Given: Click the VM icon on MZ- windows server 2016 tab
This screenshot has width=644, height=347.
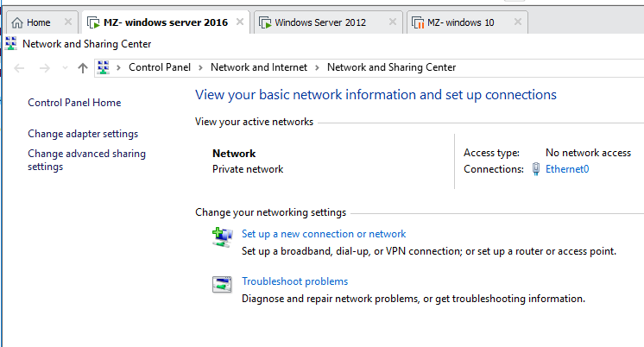Looking at the screenshot, I should pyautogui.click(x=93, y=22).
